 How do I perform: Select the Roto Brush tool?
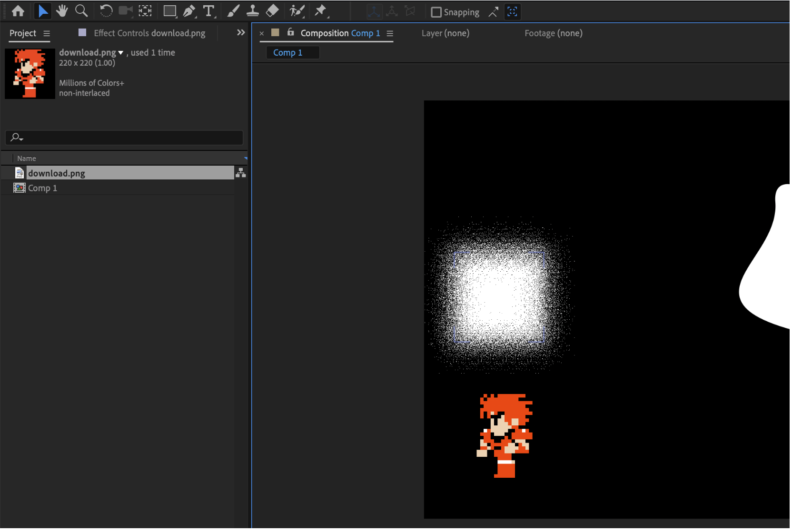[x=297, y=11]
